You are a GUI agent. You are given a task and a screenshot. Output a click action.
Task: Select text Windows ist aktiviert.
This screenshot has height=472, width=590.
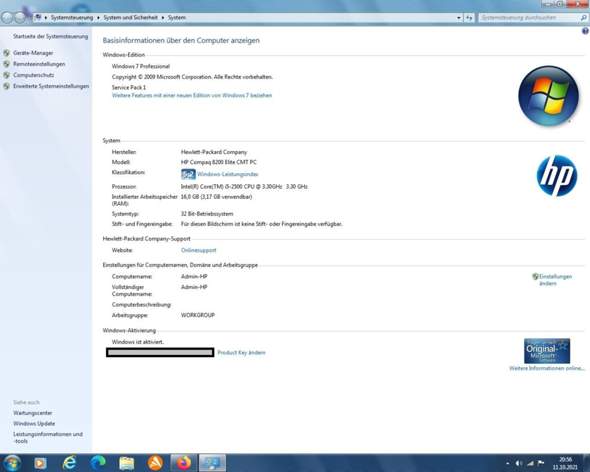(x=138, y=342)
